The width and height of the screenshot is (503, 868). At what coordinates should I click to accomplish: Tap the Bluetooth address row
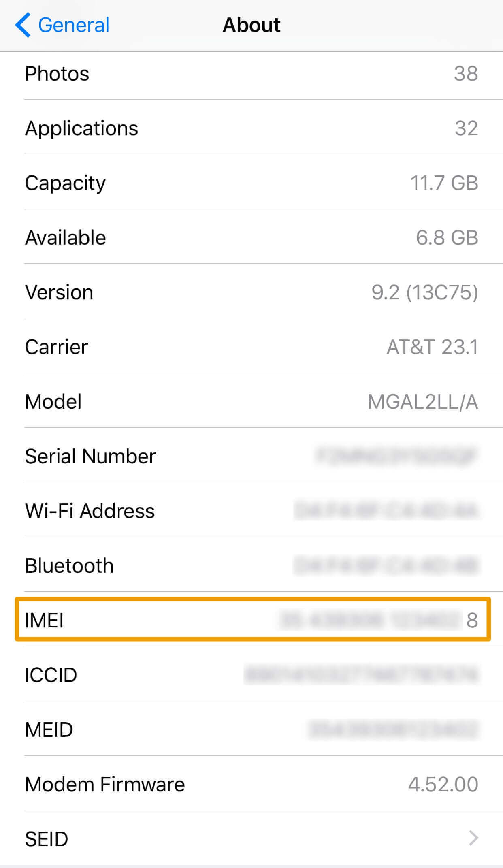(x=251, y=565)
